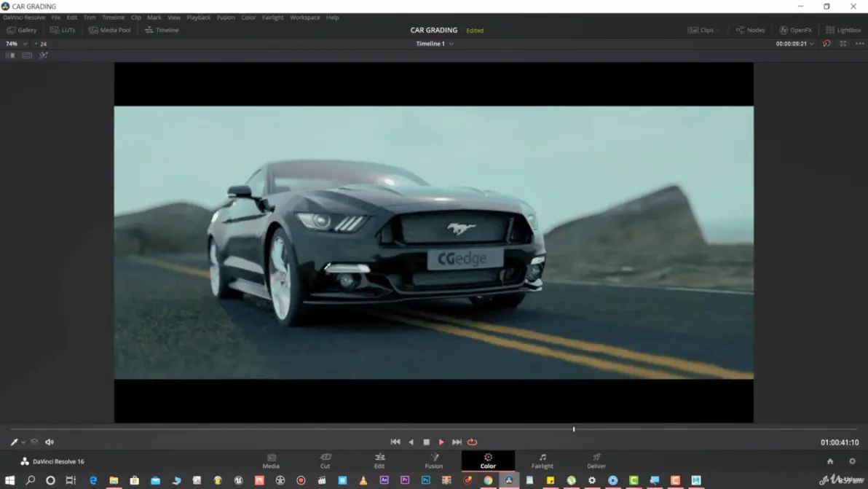This screenshot has height=489, width=868.
Task: Switch to Lightbox view
Action: (x=843, y=30)
